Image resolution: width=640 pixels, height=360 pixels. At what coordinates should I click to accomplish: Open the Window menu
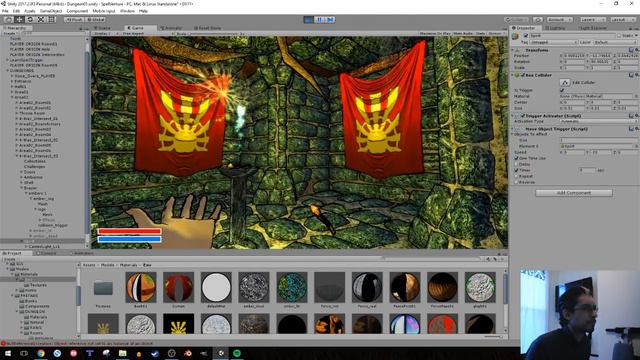tap(127, 11)
